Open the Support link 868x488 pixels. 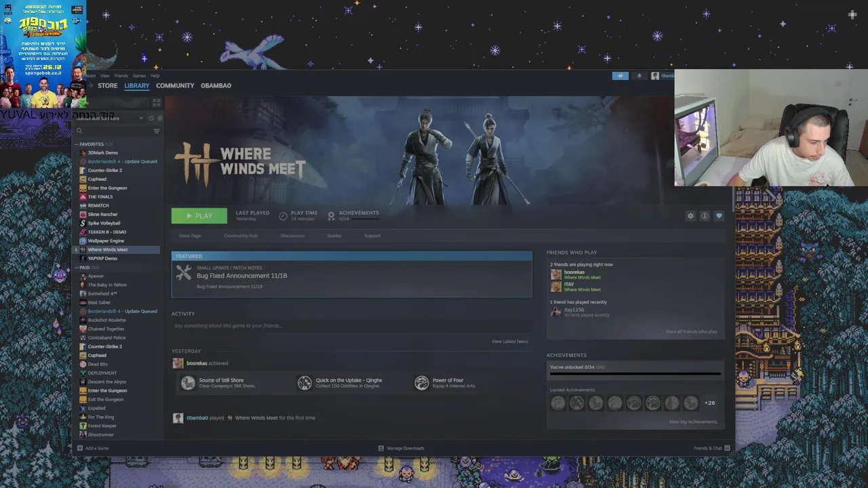372,236
